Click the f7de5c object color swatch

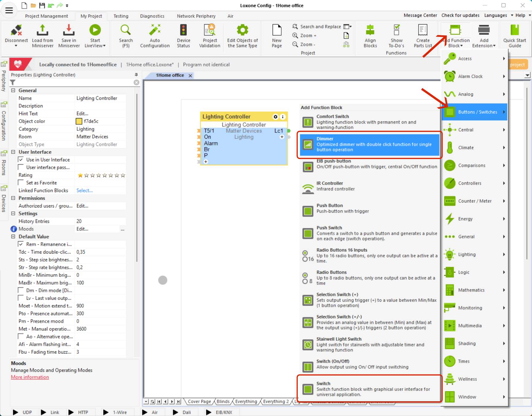click(79, 121)
